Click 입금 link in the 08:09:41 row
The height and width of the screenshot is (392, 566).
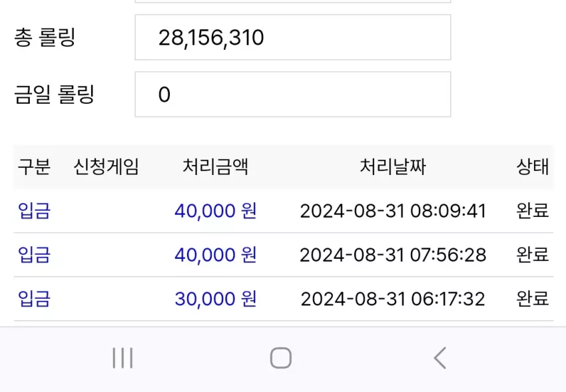tap(34, 210)
